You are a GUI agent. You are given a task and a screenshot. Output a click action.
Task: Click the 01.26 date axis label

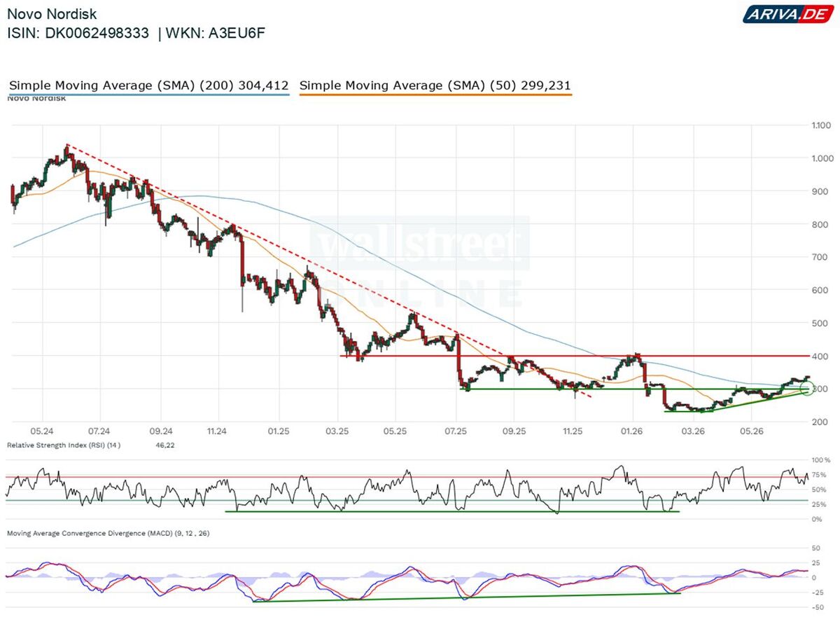[x=633, y=431]
